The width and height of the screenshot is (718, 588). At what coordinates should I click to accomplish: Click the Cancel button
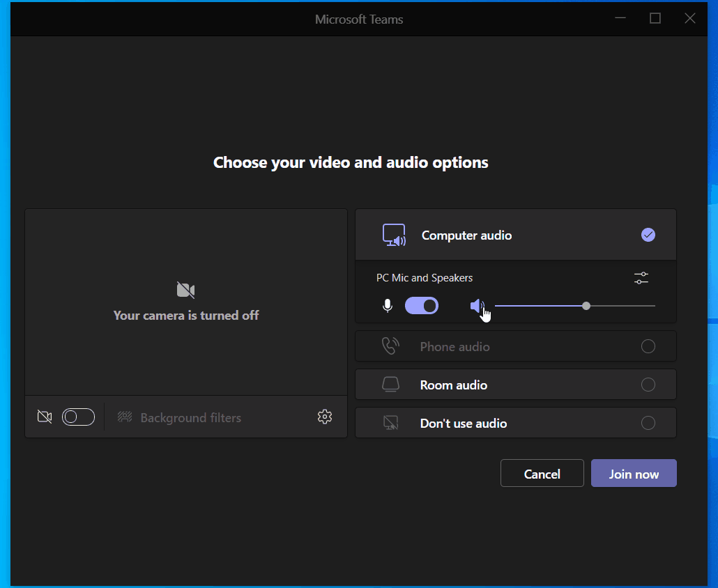(x=542, y=473)
